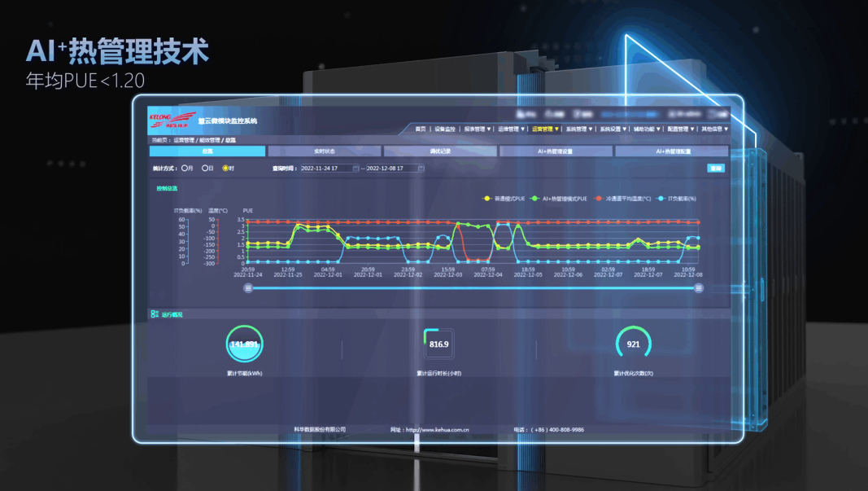
Task: Expand 运维管理 dropdown menu
Action: [511, 129]
